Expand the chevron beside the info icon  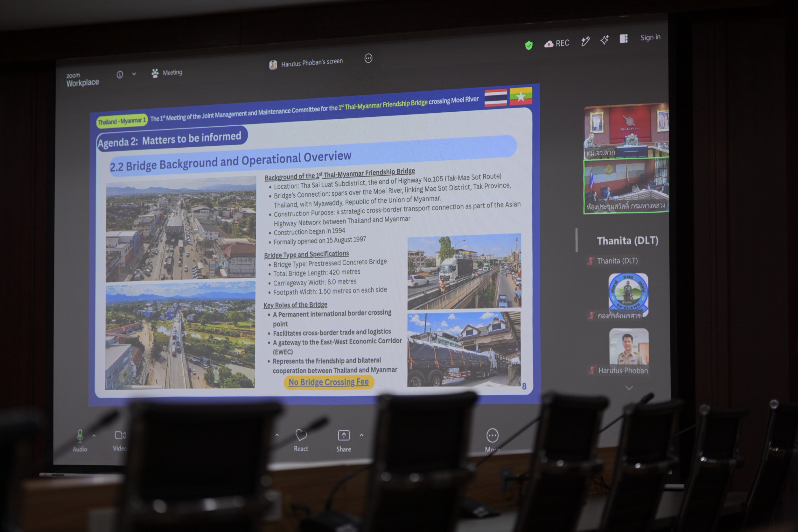click(x=134, y=73)
